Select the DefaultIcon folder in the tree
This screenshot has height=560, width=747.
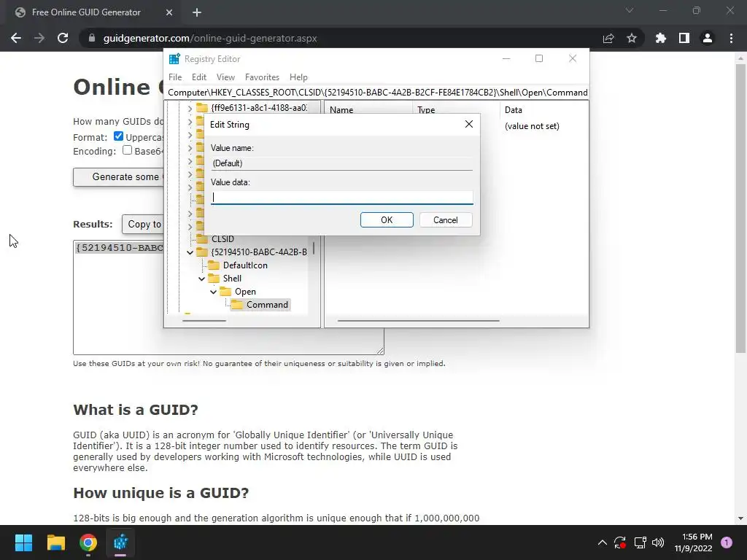coord(245,265)
